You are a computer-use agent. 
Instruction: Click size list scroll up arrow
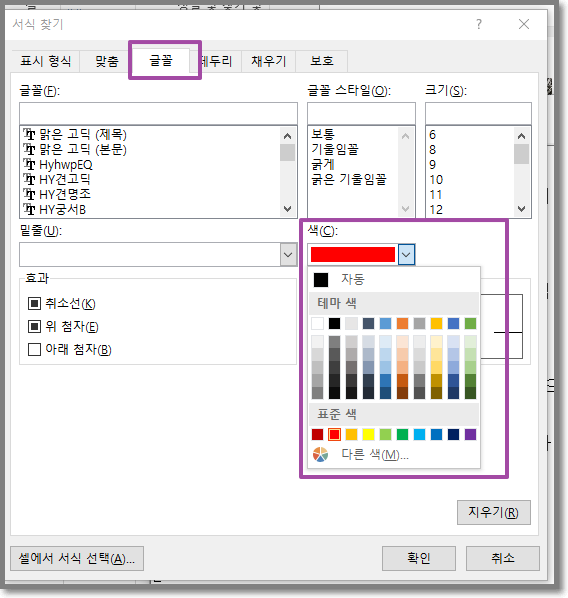[521, 136]
